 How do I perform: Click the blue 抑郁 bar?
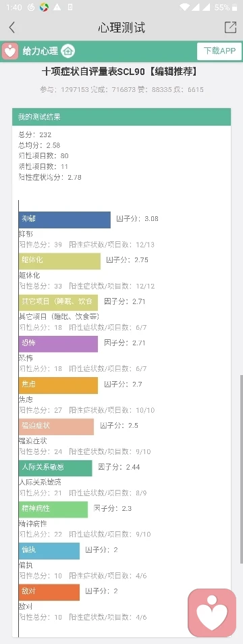point(64,220)
